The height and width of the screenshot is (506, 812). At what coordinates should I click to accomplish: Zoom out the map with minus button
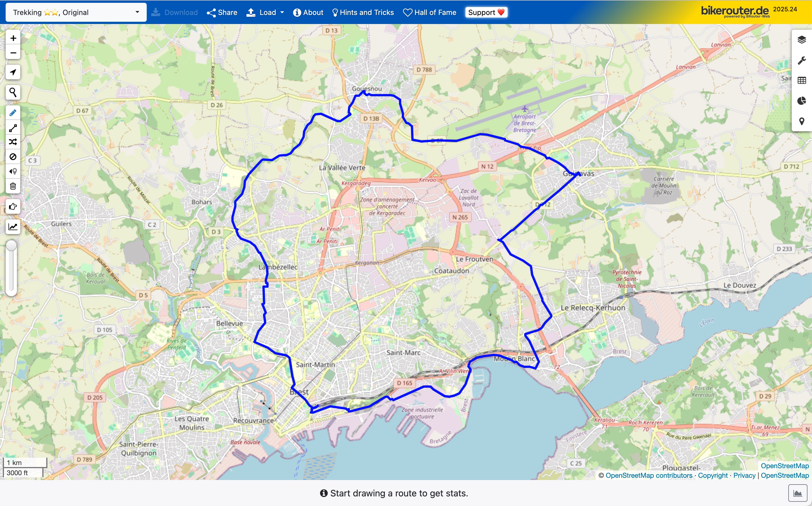[13, 53]
